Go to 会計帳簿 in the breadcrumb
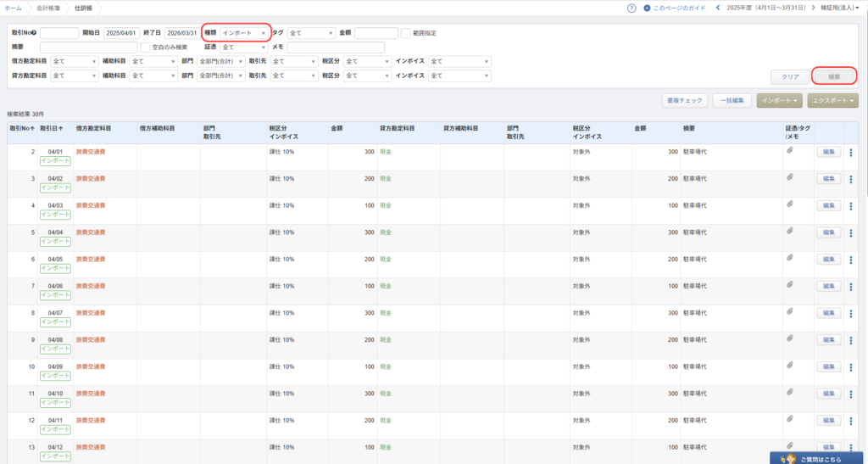 tap(48, 8)
